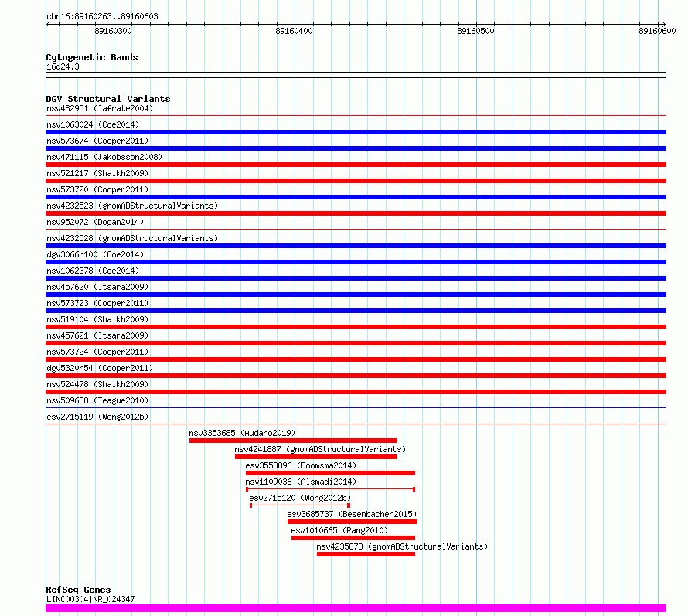Click the 16q24.3 band label
Viewport: 688px width, 616px height.
click(63, 67)
